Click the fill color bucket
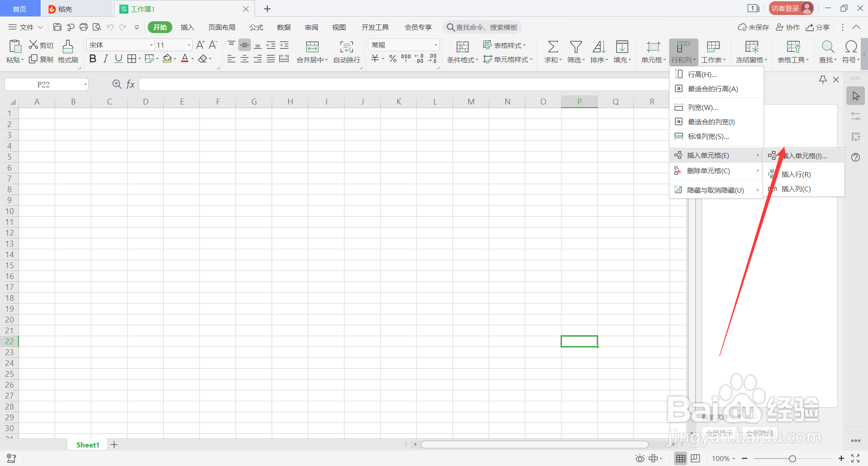 167,59
